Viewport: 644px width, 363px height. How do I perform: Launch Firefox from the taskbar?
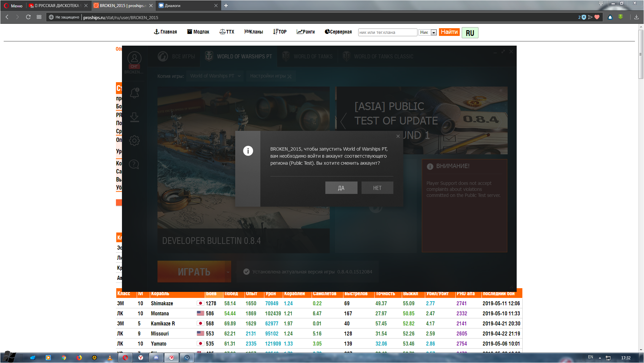[x=79, y=358]
